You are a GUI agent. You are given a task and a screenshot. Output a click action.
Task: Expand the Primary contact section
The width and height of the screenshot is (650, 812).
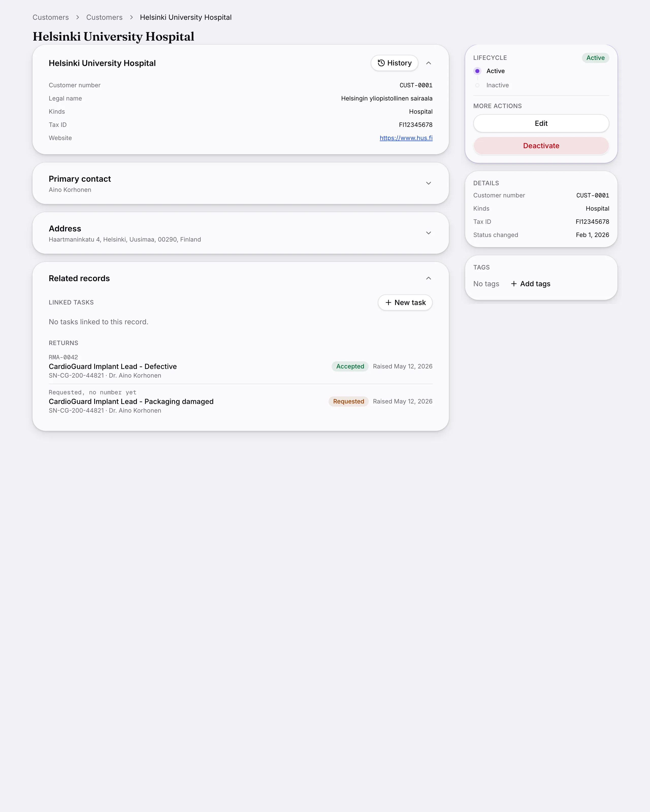[x=428, y=183]
